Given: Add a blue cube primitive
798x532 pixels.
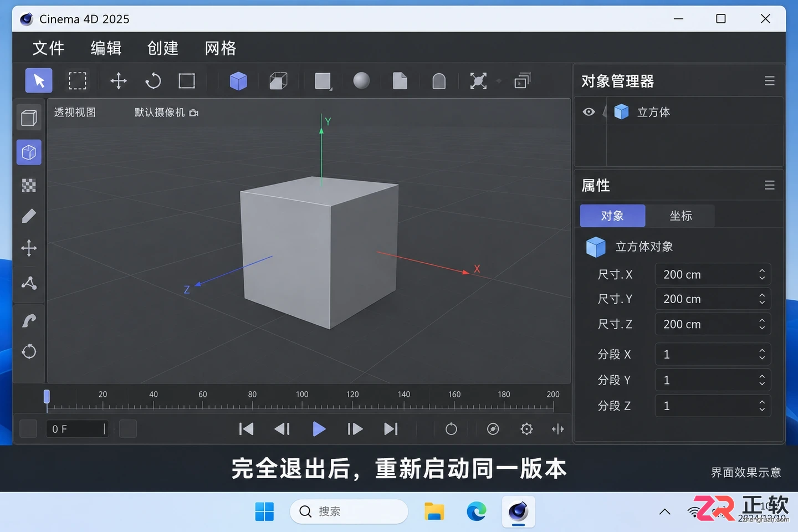Looking at the screenshot, I should point(238,81).
